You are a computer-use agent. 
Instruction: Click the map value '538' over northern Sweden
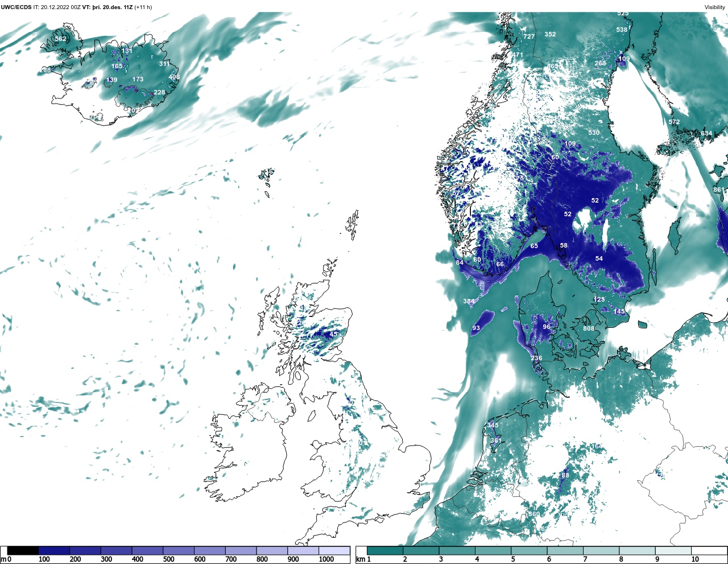622,30
